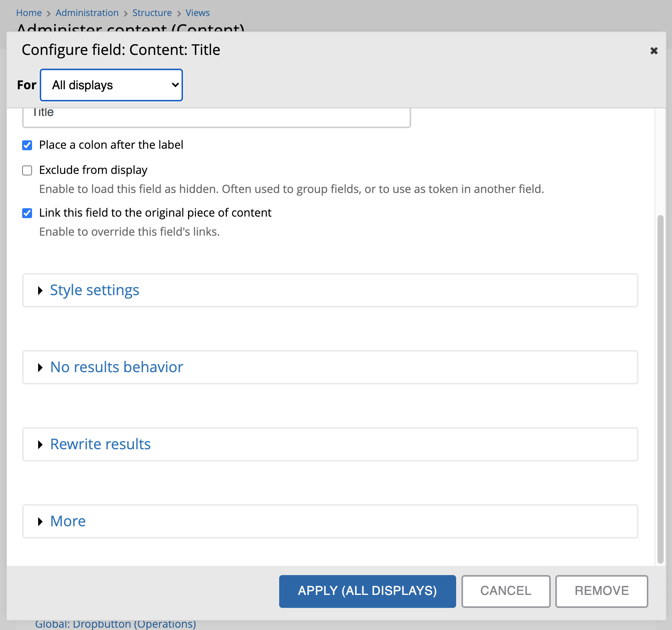Screen dimensions: 672x630
Task: Close the Configure field dialog
Action: (x=654, y=50)
